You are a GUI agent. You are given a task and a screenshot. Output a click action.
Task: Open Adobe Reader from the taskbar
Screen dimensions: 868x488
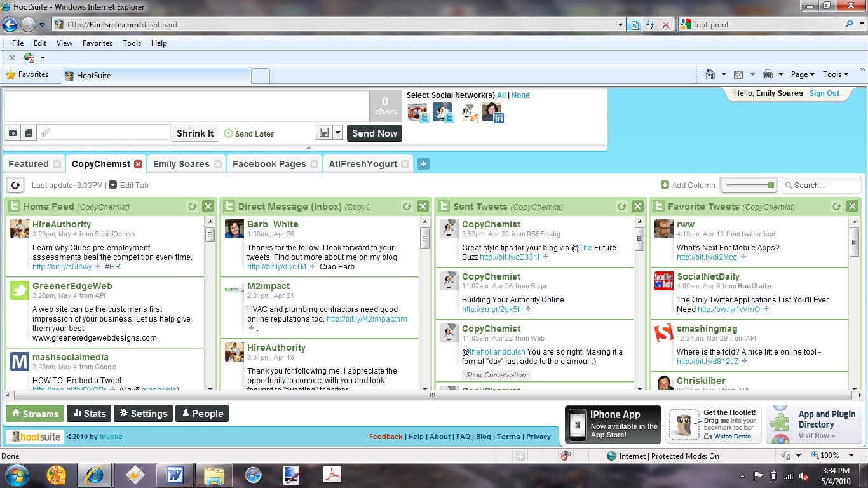(x=332, y=475)
